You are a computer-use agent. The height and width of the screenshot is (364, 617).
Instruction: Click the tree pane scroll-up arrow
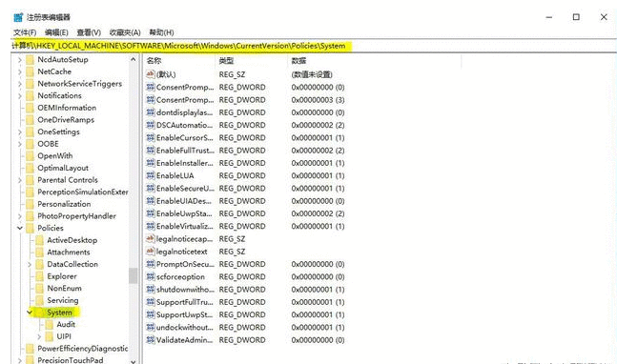(133, 59)
